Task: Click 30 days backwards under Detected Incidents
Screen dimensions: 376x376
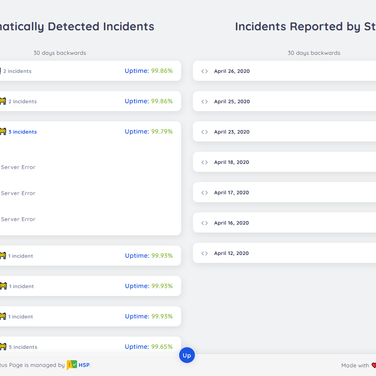Action: point(60,53)
